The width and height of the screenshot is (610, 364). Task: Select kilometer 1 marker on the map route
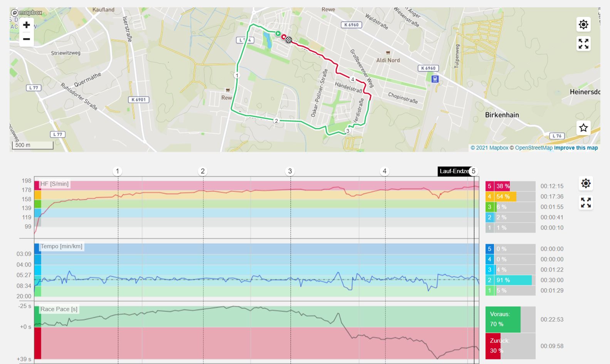(237, 75)
